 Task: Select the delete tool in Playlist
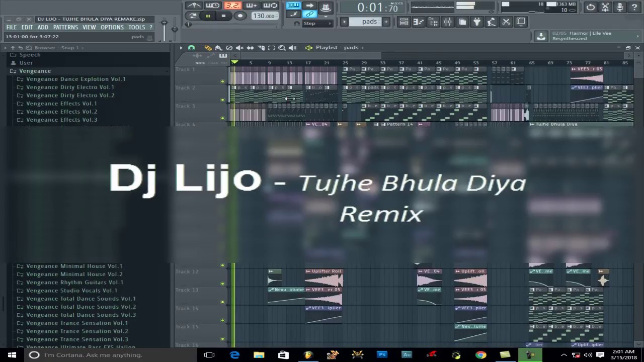pos(229,48)
